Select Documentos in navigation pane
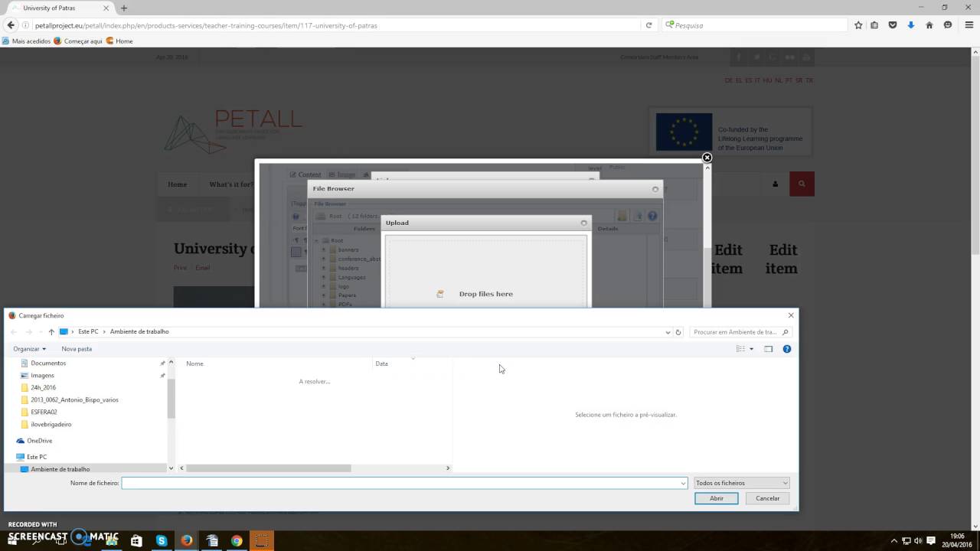The height and width of the screenshot is (551, 980). (x=48, y=363)
